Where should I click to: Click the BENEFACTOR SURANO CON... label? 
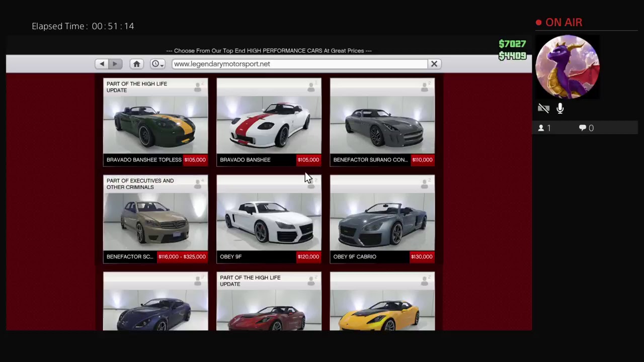pos(370,160)
